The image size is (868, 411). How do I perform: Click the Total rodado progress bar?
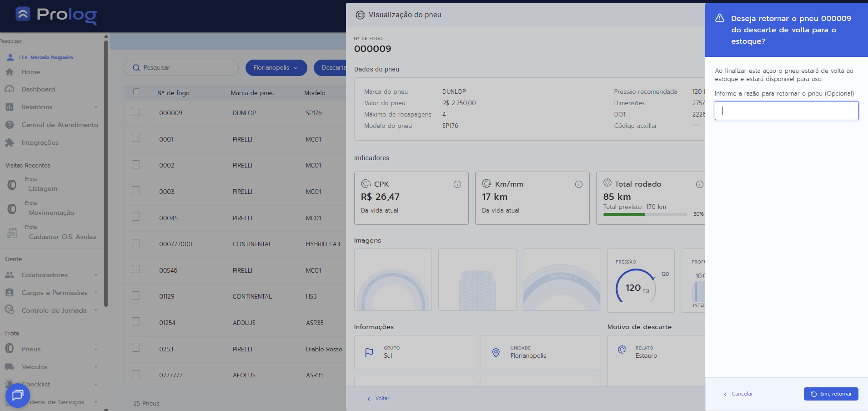point(644,214)
